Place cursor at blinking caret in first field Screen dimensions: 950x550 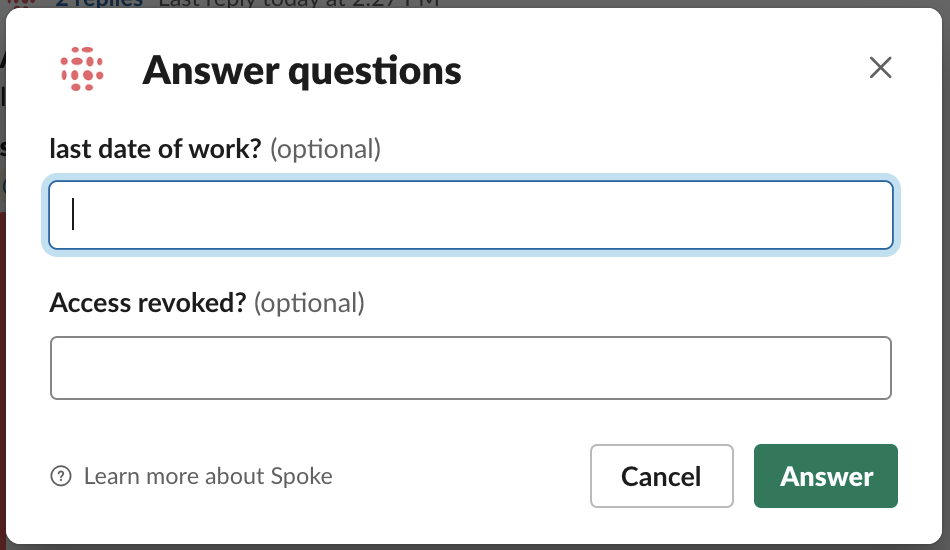73,214
